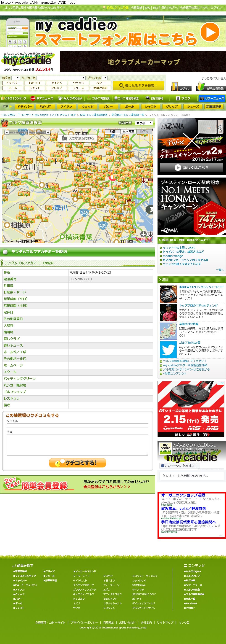226x644 pixels.
Task: Click the my caddie site logo
Action: [28, 59]
